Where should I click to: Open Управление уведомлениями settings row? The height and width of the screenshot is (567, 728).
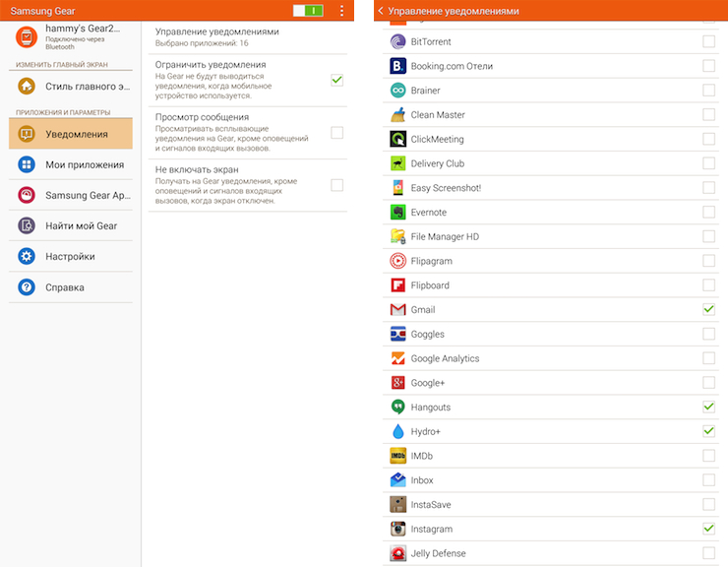click(x=248, y=37)
